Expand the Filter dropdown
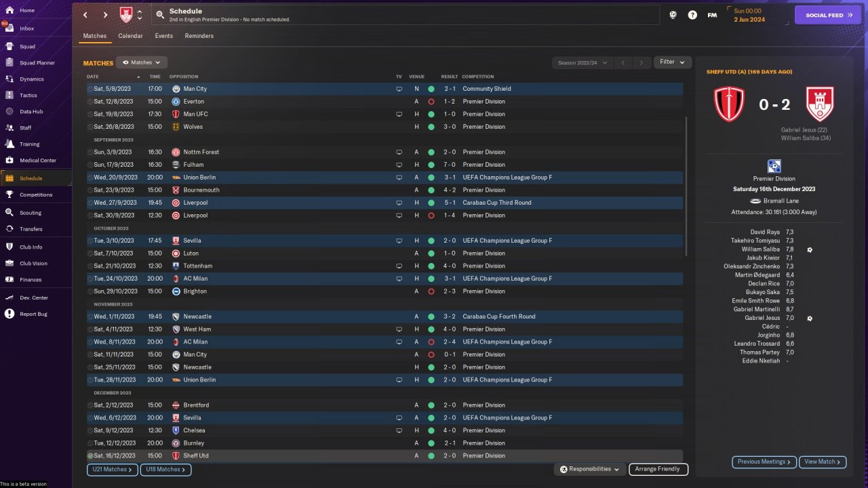Viewport: 868px width, 488px height. (x=672, y=62)
